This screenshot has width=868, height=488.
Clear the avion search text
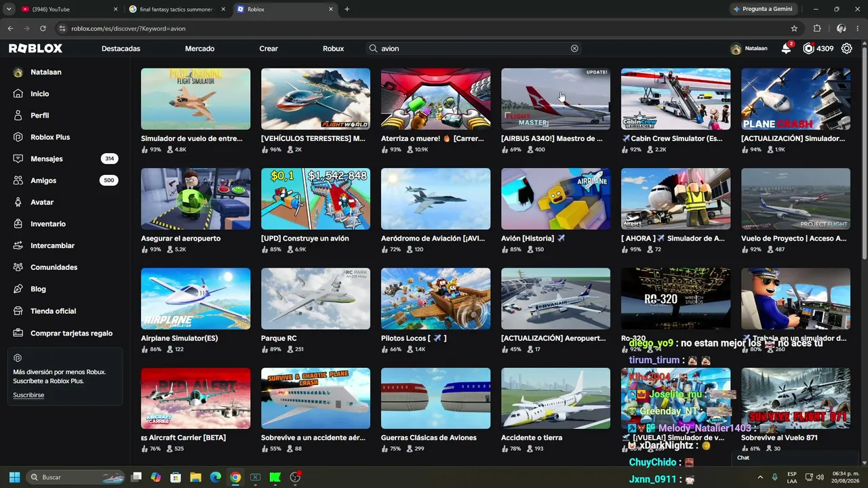574,49
